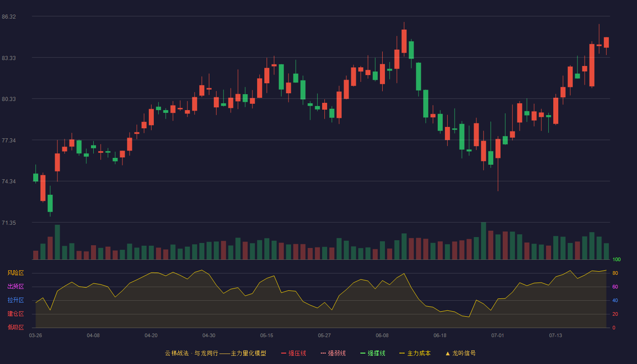Click the 云梯战法 主力量化模型 title text

tap(216, 353)
